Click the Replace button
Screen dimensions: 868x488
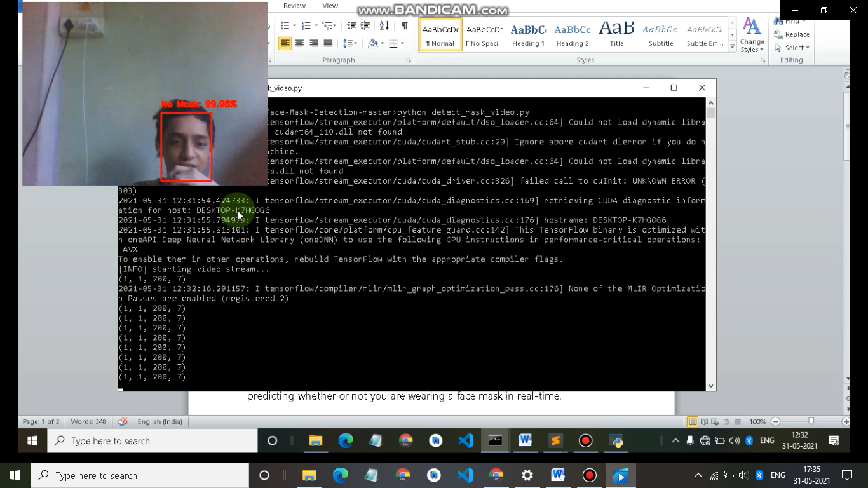point(792,34)
